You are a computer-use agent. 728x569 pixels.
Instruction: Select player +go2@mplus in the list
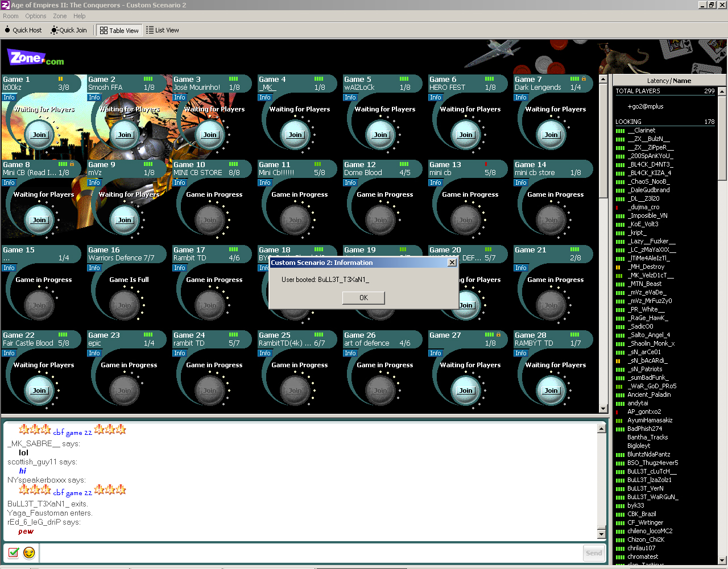[x=645, y=106]
